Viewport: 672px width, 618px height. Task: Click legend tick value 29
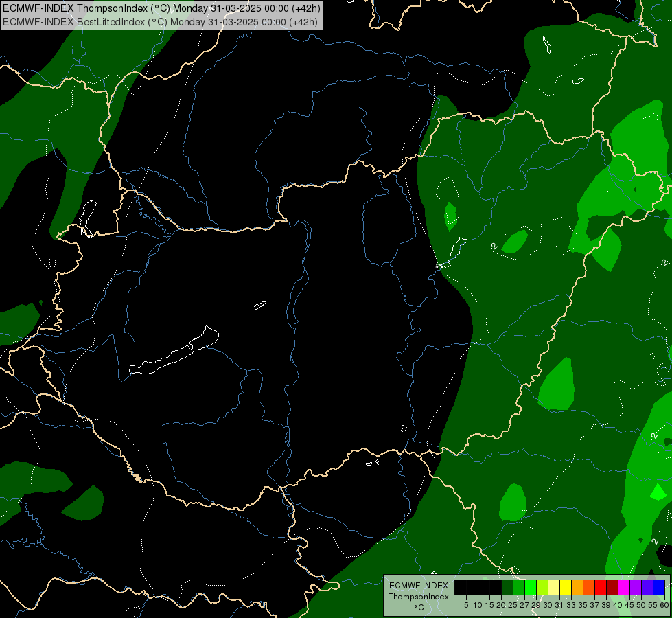(x=536, y=605)
